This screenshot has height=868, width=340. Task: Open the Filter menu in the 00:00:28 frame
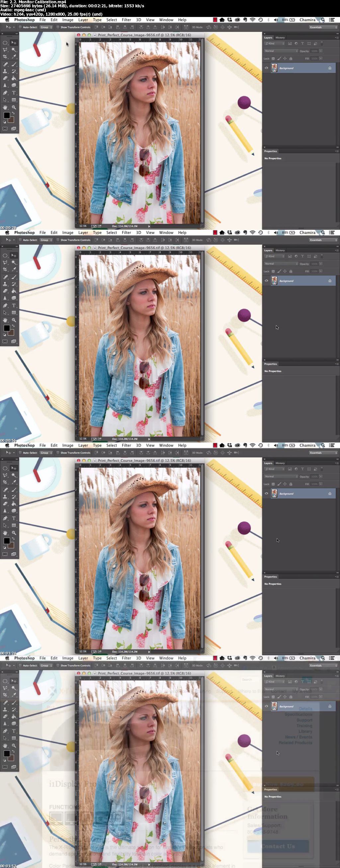click(x=126, y=20)
